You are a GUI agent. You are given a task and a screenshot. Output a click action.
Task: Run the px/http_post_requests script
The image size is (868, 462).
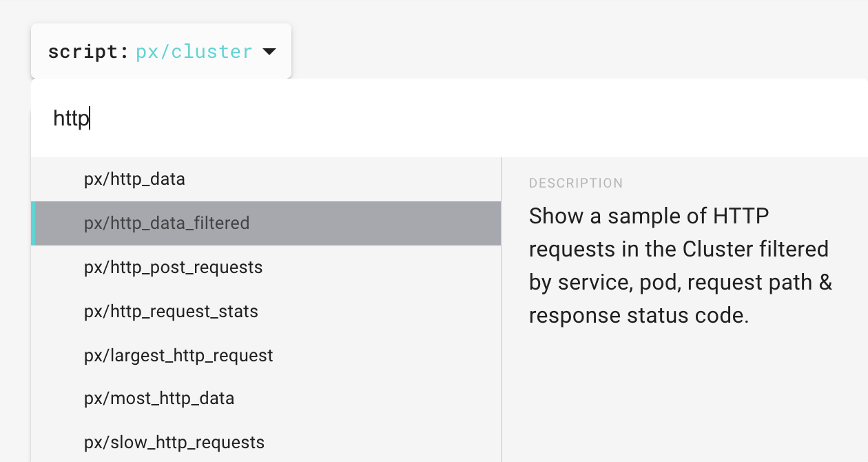click(173, 268)
